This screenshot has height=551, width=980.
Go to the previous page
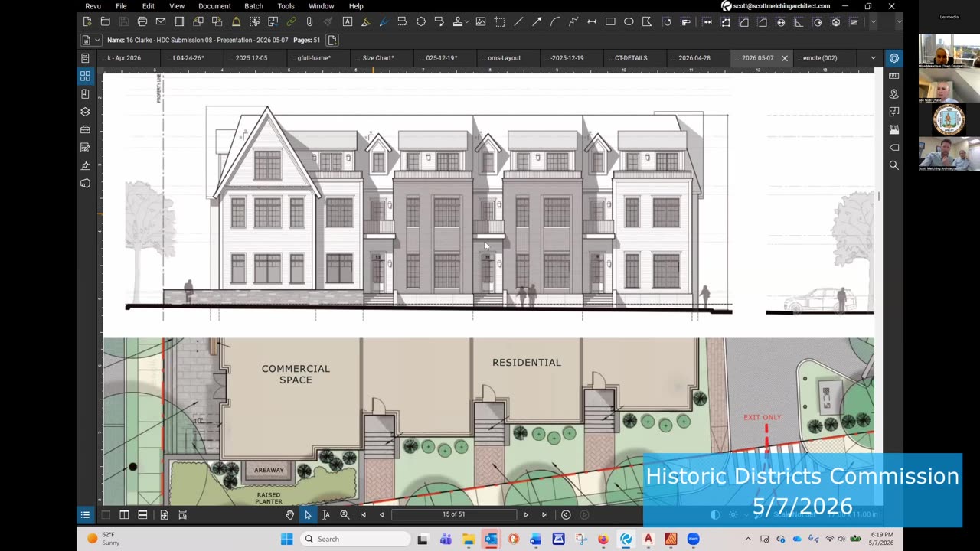click(x=381, y=515)
